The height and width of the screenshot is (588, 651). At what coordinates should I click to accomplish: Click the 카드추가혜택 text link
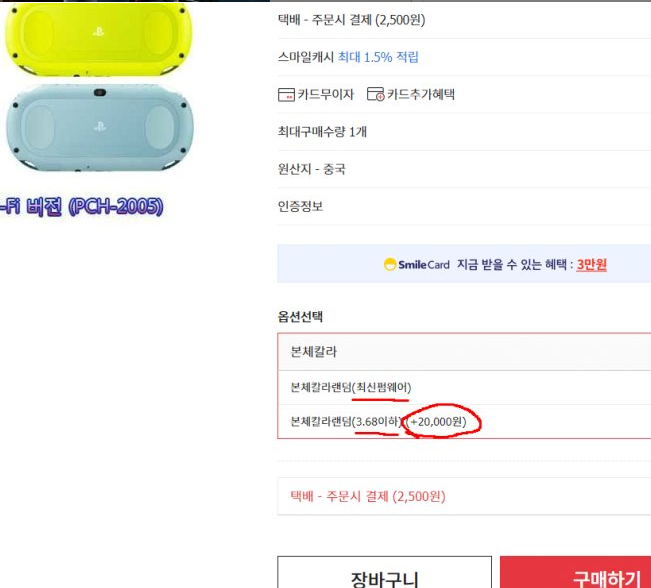point(420,94)
